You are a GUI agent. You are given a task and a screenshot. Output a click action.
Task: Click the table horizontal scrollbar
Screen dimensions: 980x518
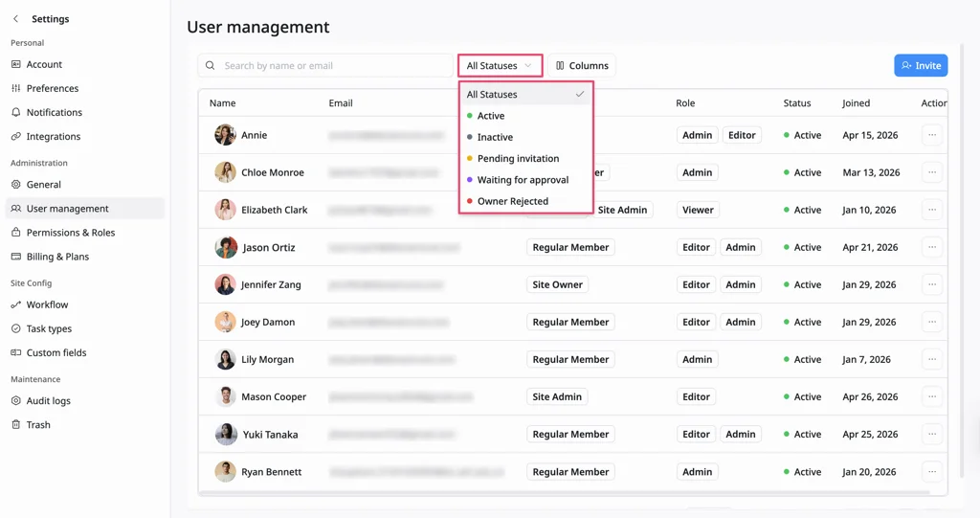565,493
